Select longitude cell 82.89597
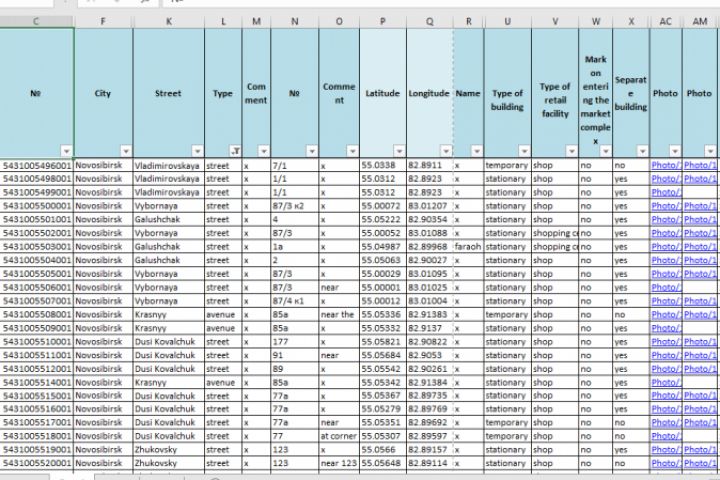720x480 pixels. pyautogui.click(x=430, y=436)
